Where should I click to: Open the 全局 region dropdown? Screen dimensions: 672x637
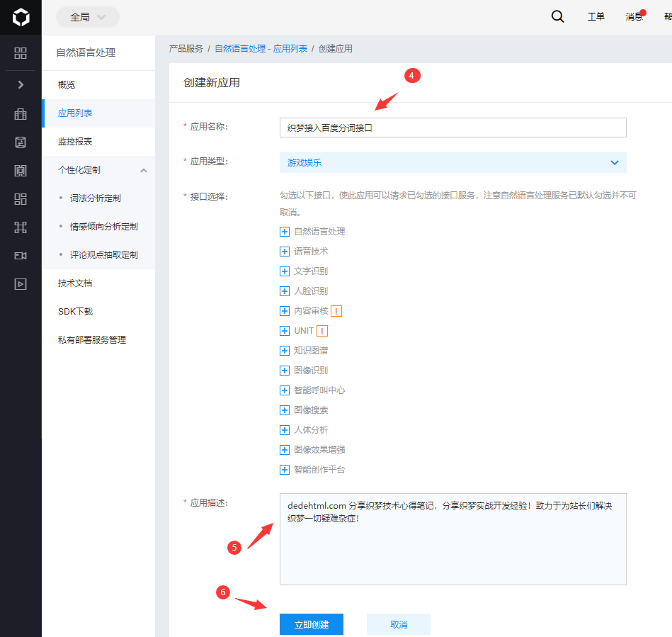pos(87,16)
